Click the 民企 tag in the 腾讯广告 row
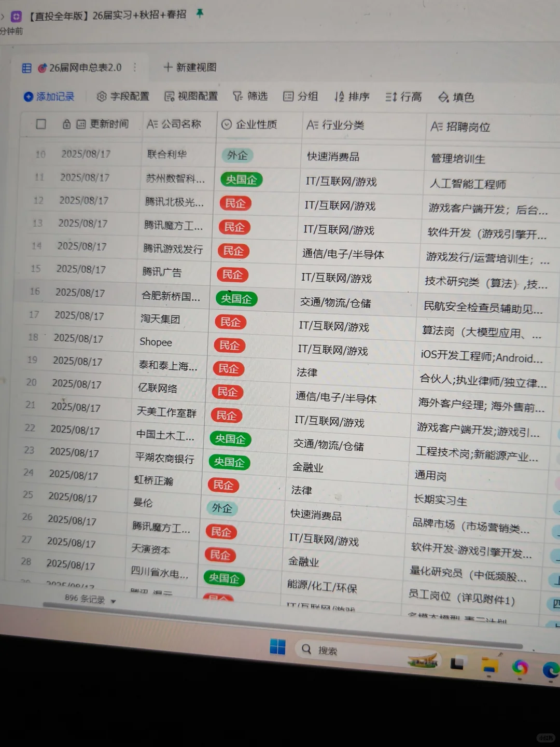 pyautogui.click(x=232, y=274)
